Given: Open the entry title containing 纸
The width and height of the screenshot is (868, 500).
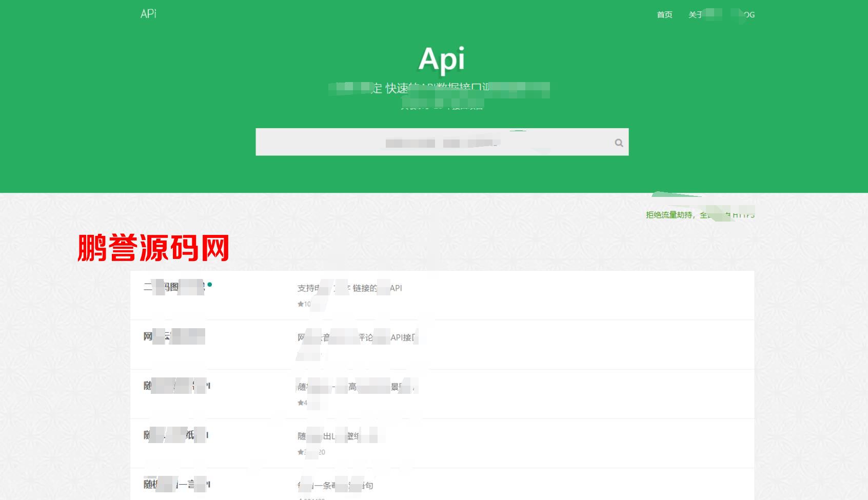Looking at the screenshot, I should pyautogui.click(x=176, y=435).
